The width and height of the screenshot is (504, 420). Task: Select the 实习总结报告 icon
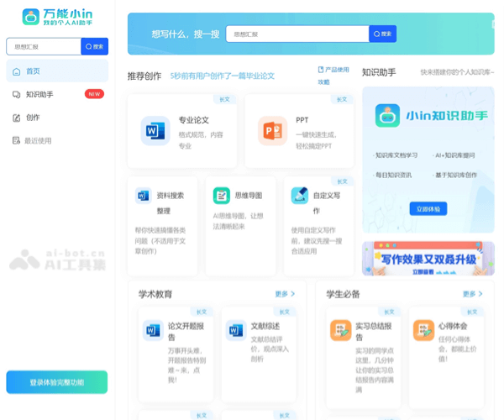pos(340,330)
